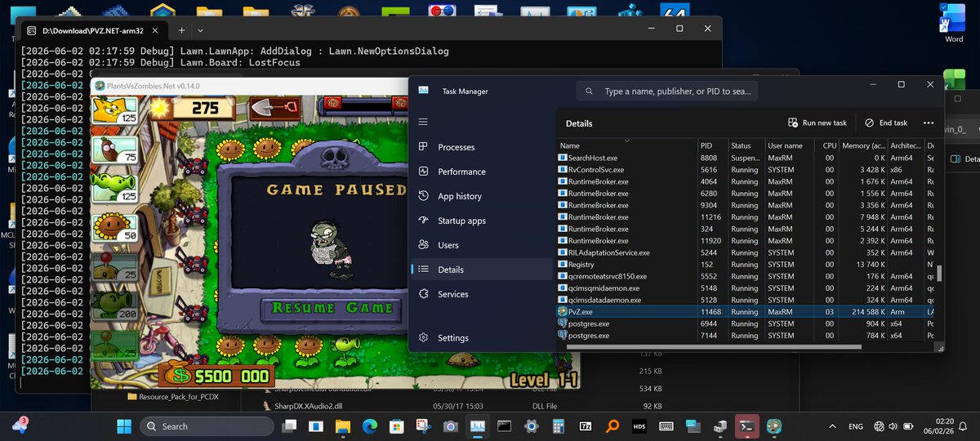Click the Resume Game button
Image resolution: width=980 pixels, height=441 pixels.
[x=331, y=309]
